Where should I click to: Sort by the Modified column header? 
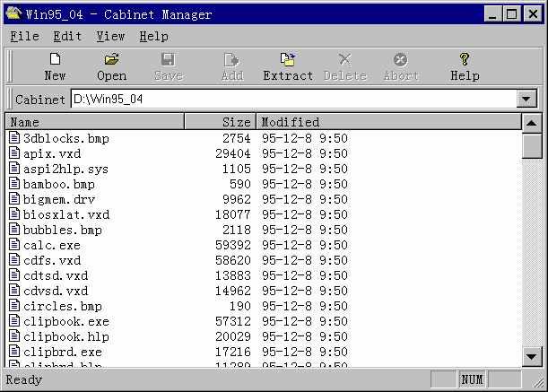387,122
